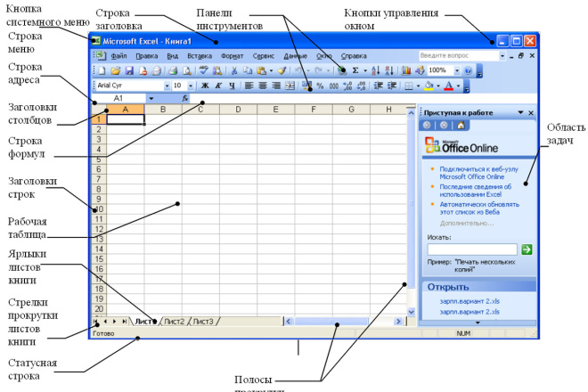
Task: Click the Paste clipboard icon
Action: 261,70
